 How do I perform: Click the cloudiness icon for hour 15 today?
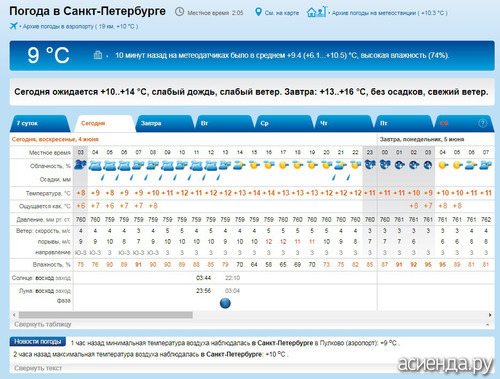pyautogui.click(x=254, y=165)
